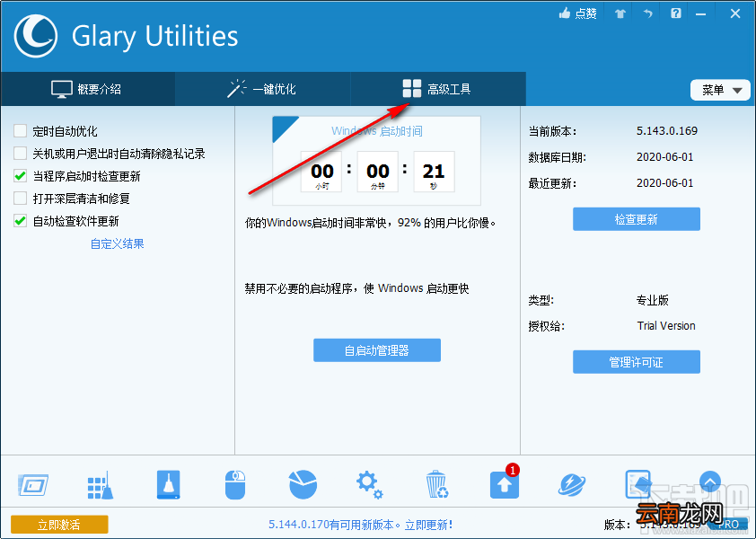Image resolution: width=756 pixels, height=539 pixels.
Task: Click the 检查更新 button
Action: pyautogui.click(x=637, y=219)
